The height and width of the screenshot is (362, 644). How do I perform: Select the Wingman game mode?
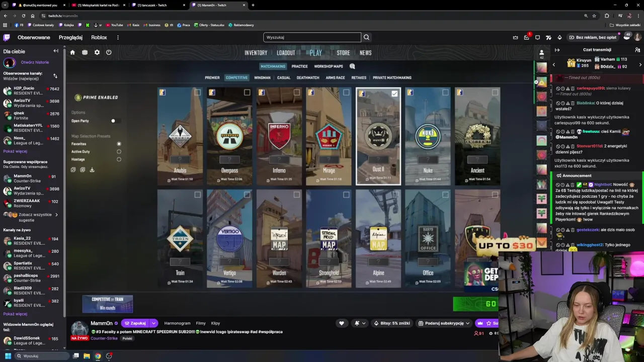(262, 77)
